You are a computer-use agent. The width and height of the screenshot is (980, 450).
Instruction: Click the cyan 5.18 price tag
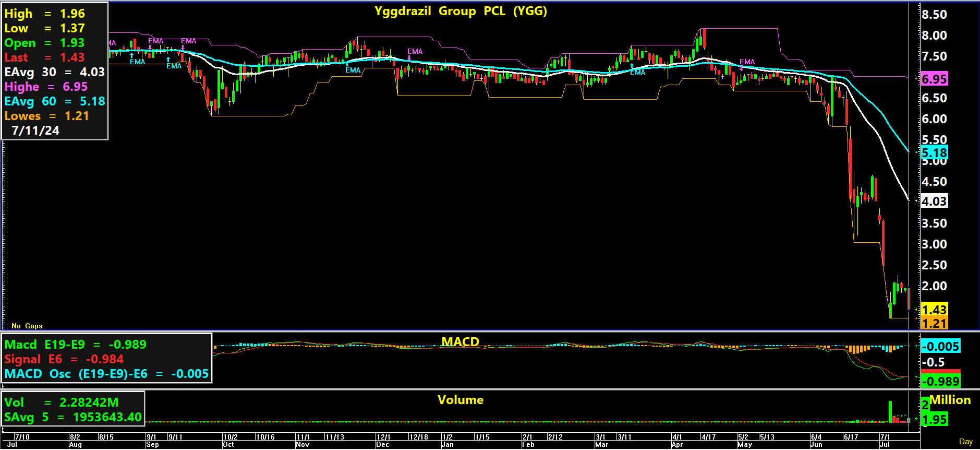[934, 153]
